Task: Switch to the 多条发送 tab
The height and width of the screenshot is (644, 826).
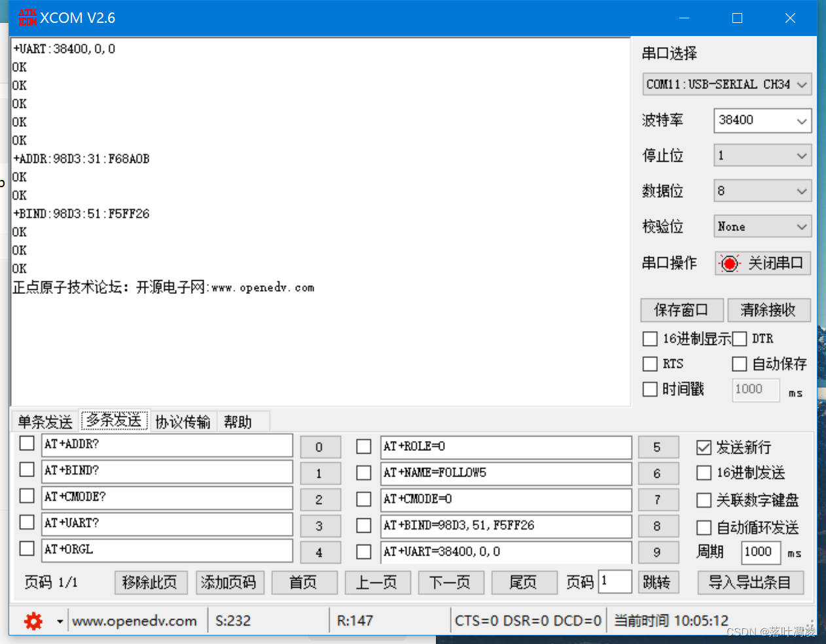Action: pyautogui.click(x=115, y=420)
